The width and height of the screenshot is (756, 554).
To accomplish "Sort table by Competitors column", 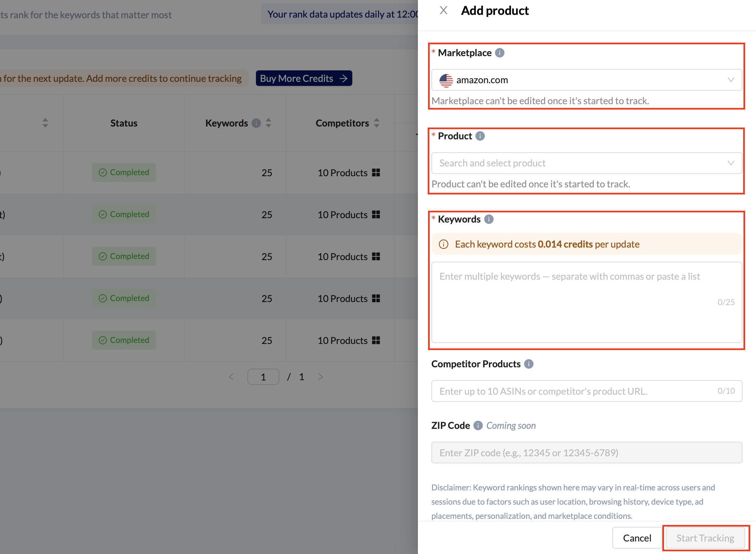I will click(377, 123).
